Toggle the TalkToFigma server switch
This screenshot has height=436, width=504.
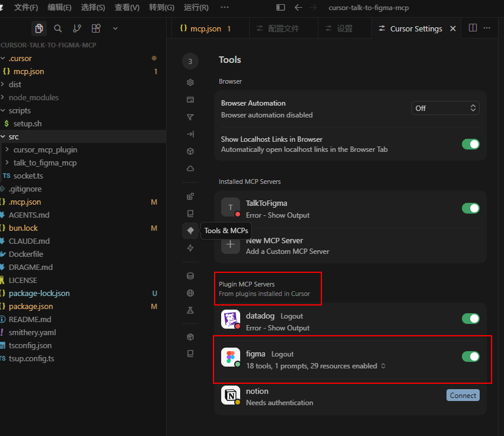pos(471,208)
